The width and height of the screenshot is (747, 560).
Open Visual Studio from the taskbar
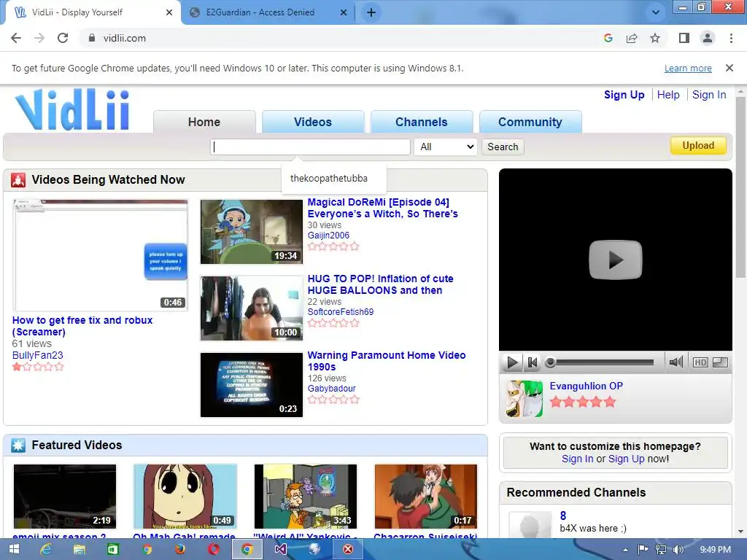tap(281, 550)
